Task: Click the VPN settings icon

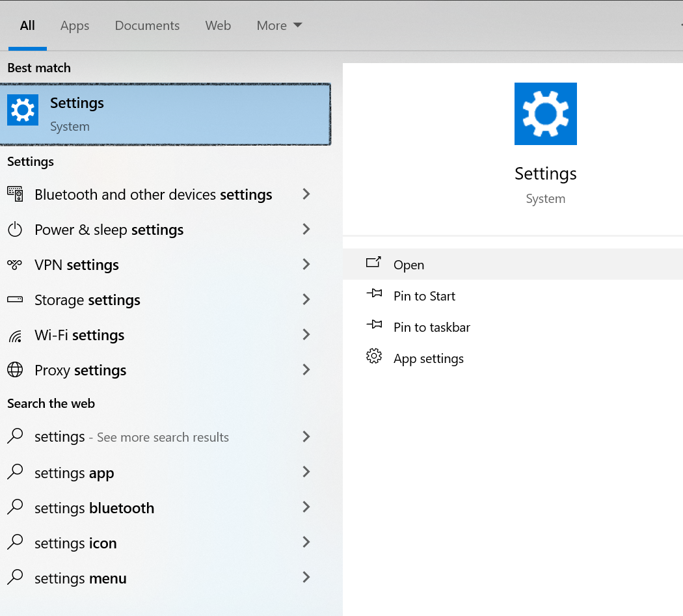Action: point(15,265)
